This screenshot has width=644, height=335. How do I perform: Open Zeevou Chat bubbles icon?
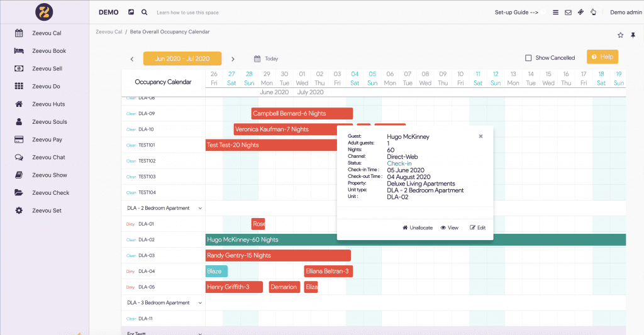point(19,157)
